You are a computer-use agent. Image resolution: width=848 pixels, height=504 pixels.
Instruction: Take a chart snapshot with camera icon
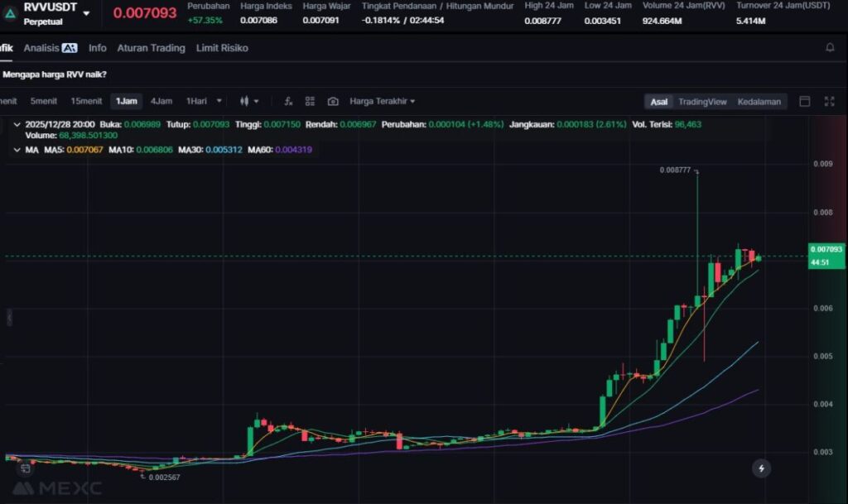pos(333,101)
